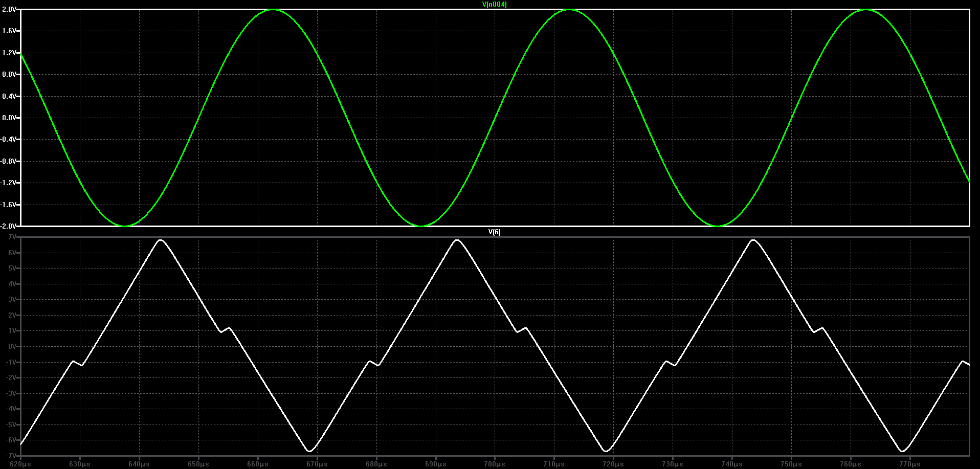Screen dimensions: 980x469
Task: Select the 2V tick label
Action: tap(12, 315)
